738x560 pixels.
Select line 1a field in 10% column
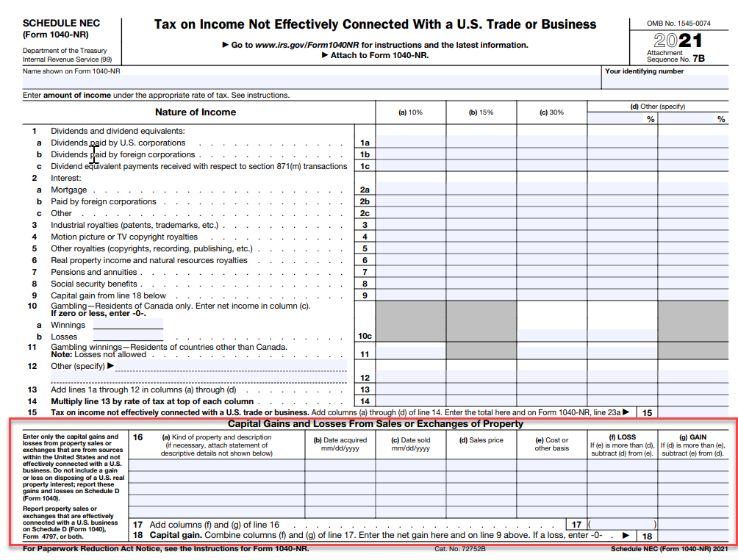tap(411, 142)
